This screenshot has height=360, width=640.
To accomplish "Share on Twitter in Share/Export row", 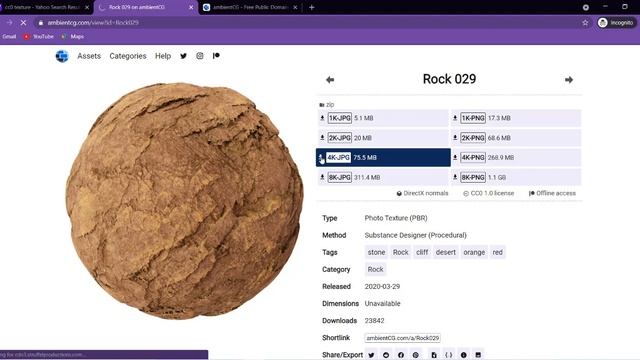I will click(x=371, y=355).
